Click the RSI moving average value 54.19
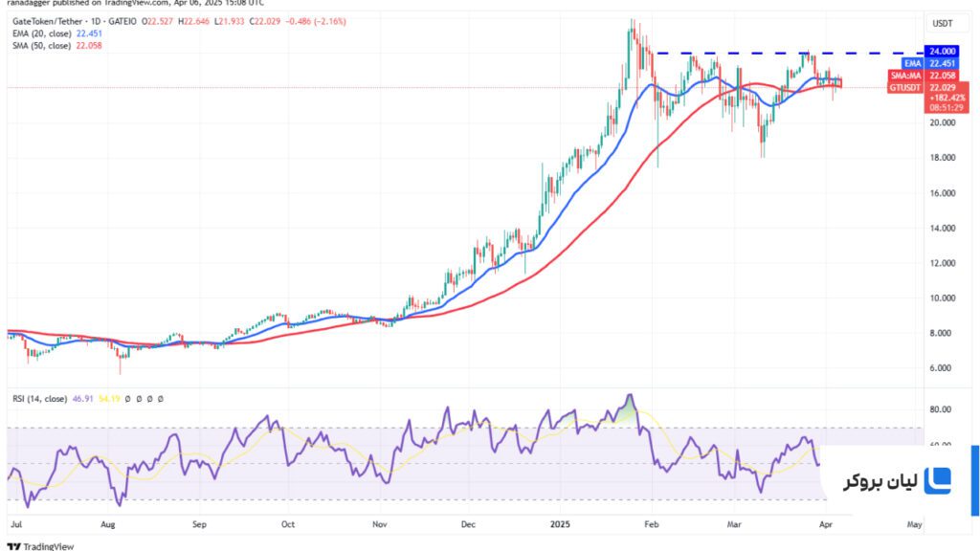Screen dimensions: 980x551 click(109, 399)
